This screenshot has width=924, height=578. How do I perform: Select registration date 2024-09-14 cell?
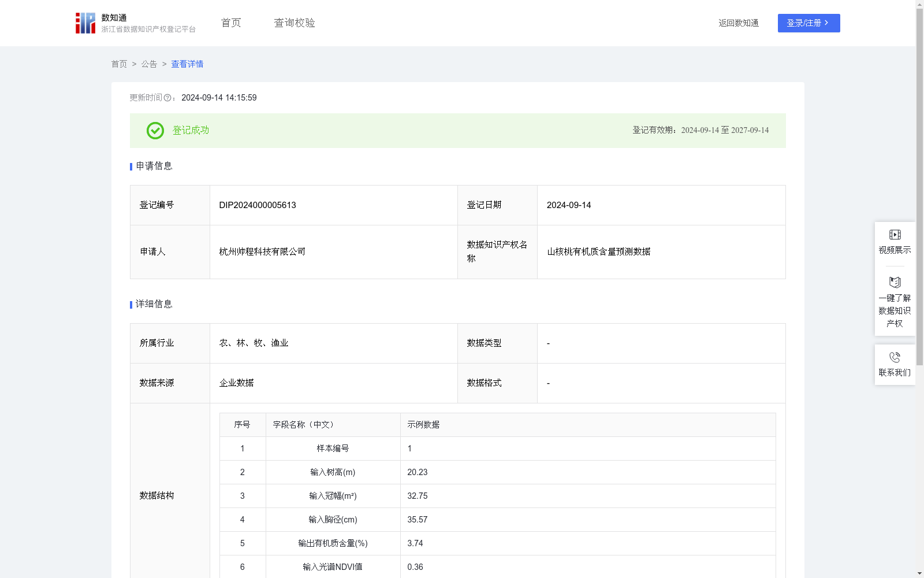tap(661, 205)
